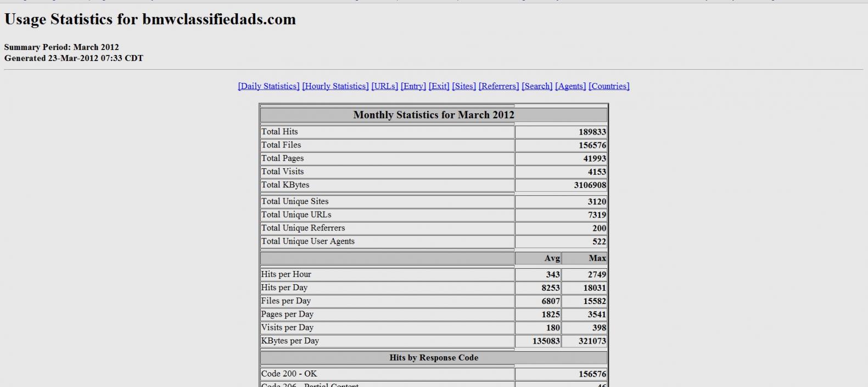This screenshot has width=868, height=387.
Task: Select the 'Files per Day' label
Action: 286,301
